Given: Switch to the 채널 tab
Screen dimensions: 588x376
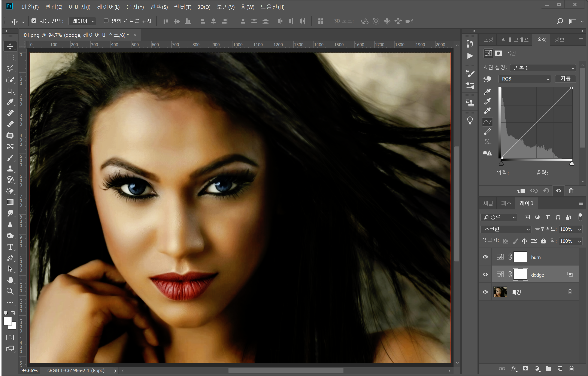Looking at the screenshot, I should 488,203.
